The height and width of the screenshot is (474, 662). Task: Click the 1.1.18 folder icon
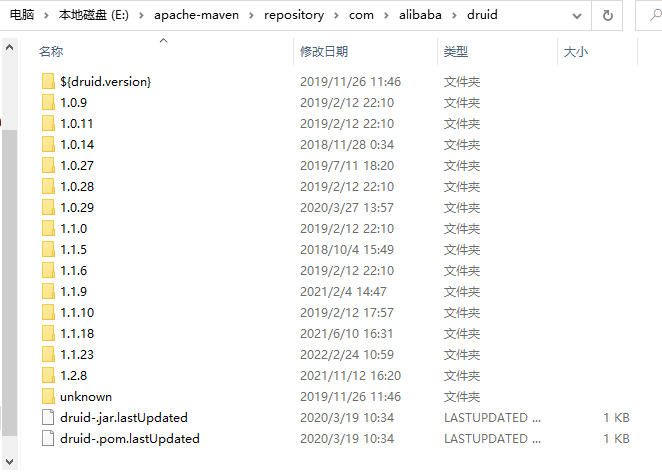coord(48,333)
